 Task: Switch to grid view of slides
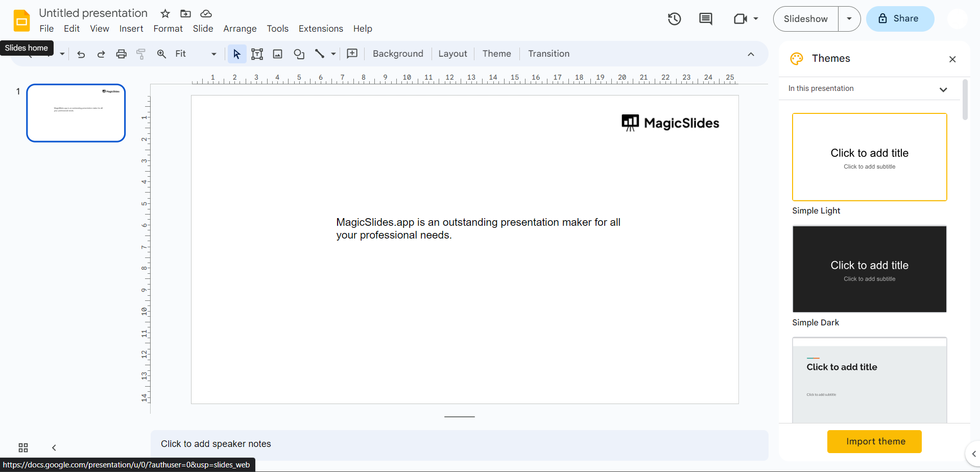(22, 447)
